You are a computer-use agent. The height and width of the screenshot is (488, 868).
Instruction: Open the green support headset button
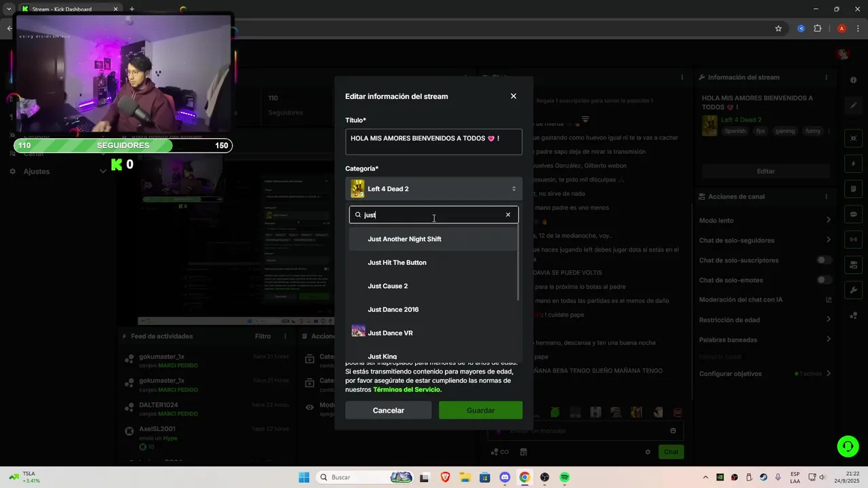(848, 446)
